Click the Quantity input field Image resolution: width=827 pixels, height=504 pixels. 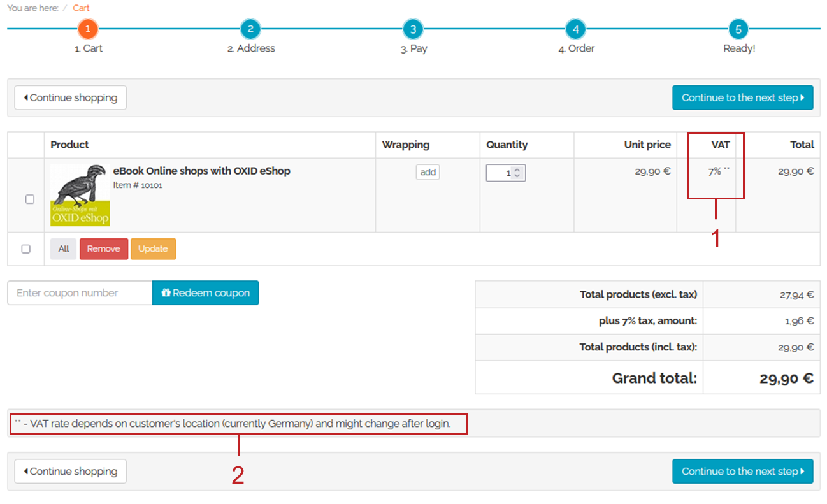click(x=500, y=173)
